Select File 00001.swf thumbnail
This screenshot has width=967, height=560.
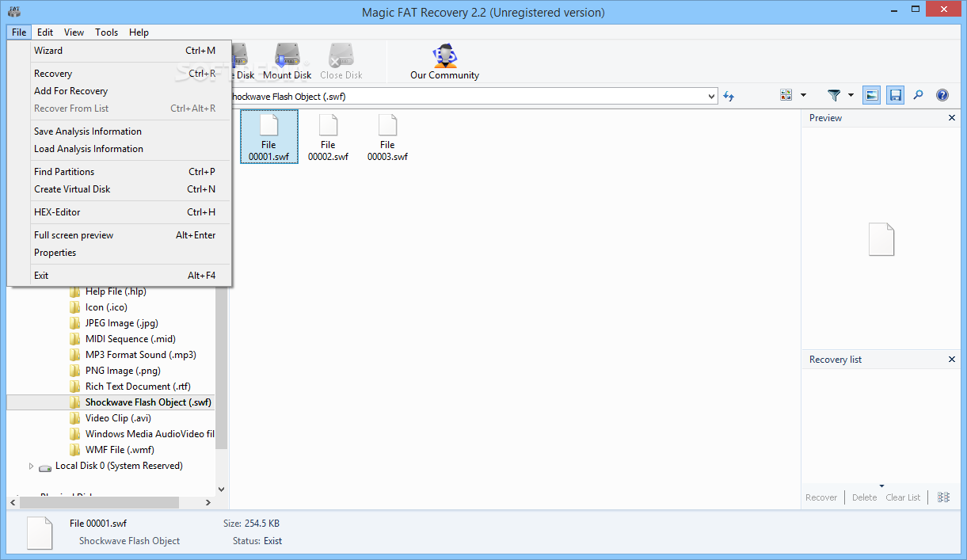coord(269,137)
